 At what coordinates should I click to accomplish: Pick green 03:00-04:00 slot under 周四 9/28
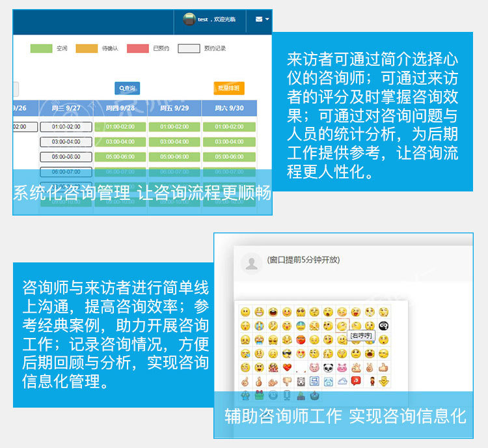pyautogui.click(x=120, y=142)
